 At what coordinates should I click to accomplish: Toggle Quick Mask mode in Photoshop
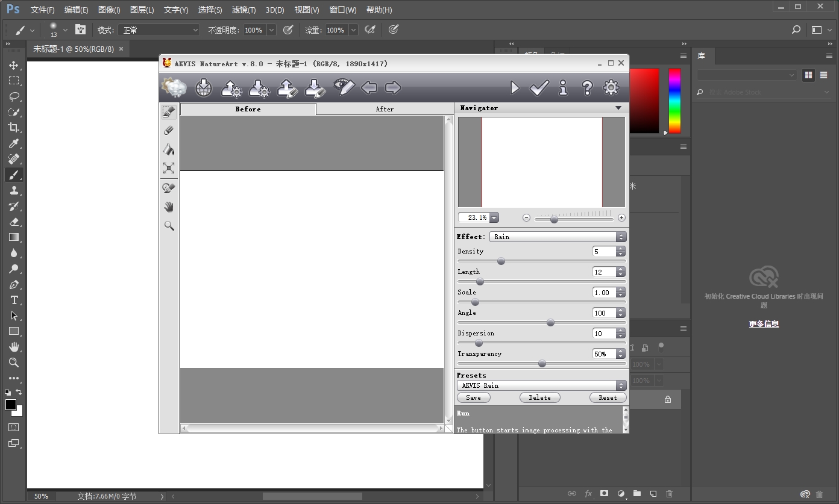14,427
